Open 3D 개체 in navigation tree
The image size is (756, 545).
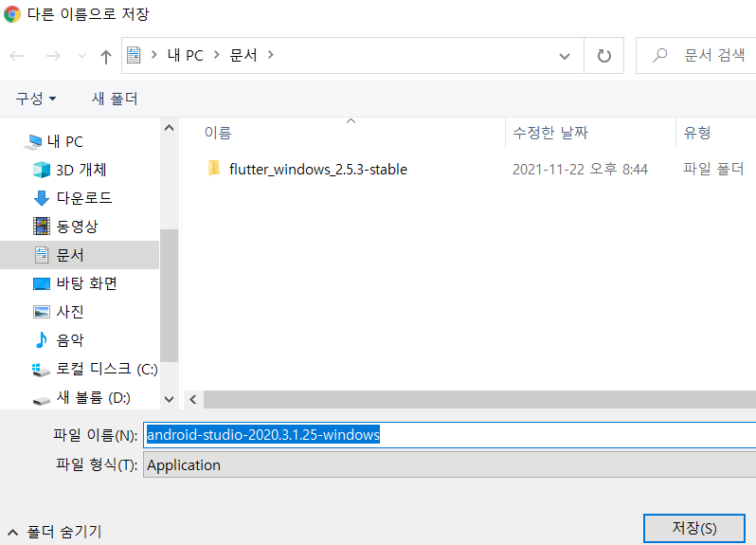[x=81, y=170]
